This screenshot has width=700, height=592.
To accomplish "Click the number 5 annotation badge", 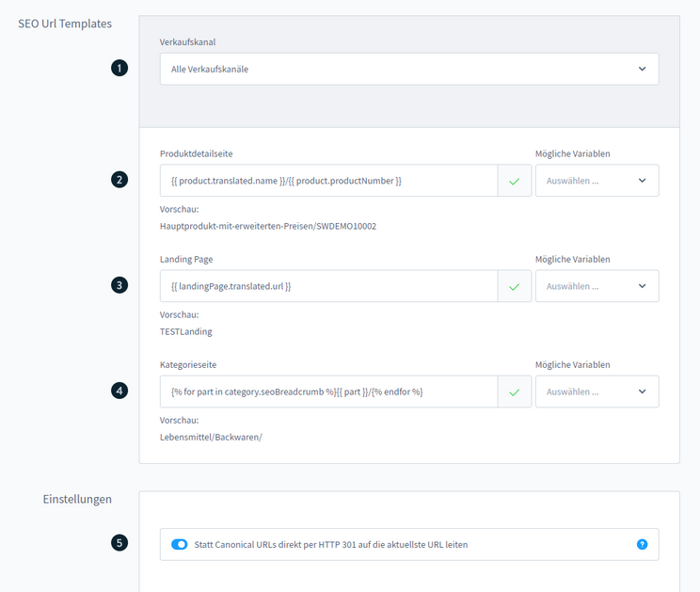I will pos(119,542).
